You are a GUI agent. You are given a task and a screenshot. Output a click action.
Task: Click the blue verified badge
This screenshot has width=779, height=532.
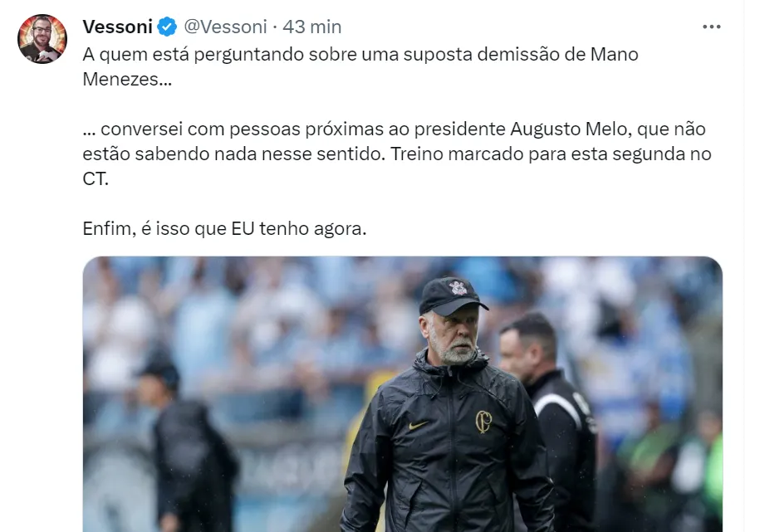[168, 27]
